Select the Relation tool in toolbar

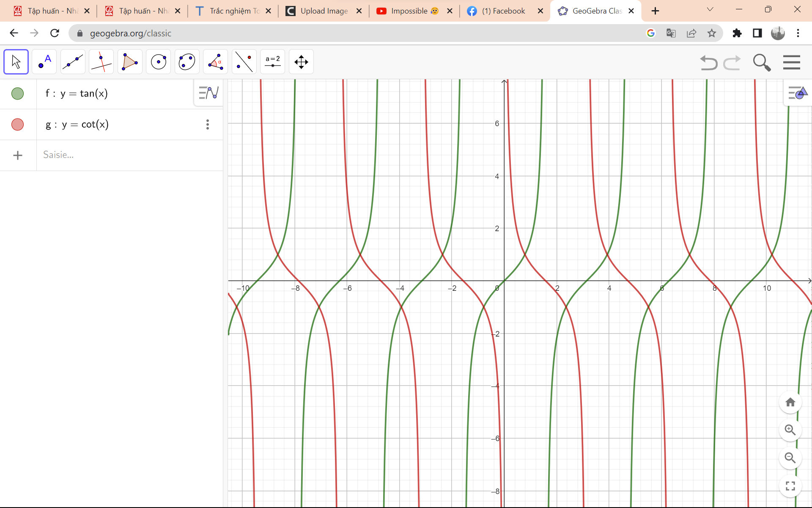click(x=215, y=62)
